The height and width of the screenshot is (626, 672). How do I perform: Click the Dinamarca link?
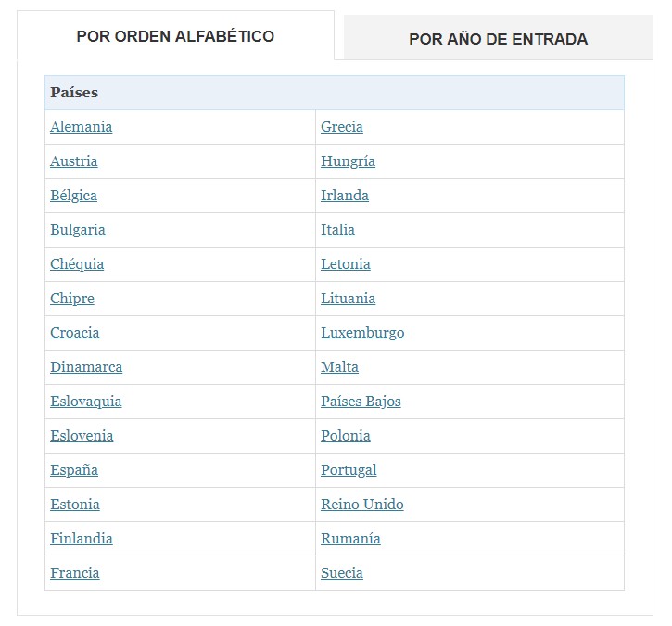(86, 367)
